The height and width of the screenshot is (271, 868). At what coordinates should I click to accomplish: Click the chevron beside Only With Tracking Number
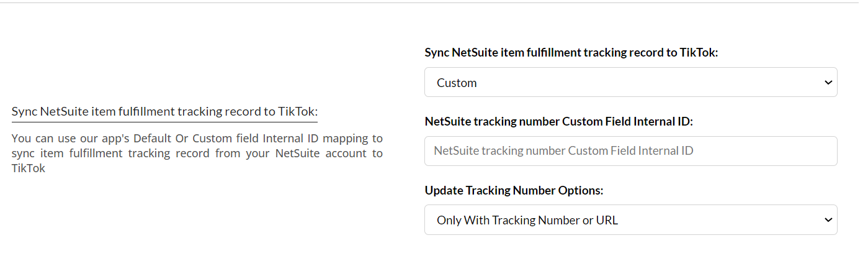[828, 220]
